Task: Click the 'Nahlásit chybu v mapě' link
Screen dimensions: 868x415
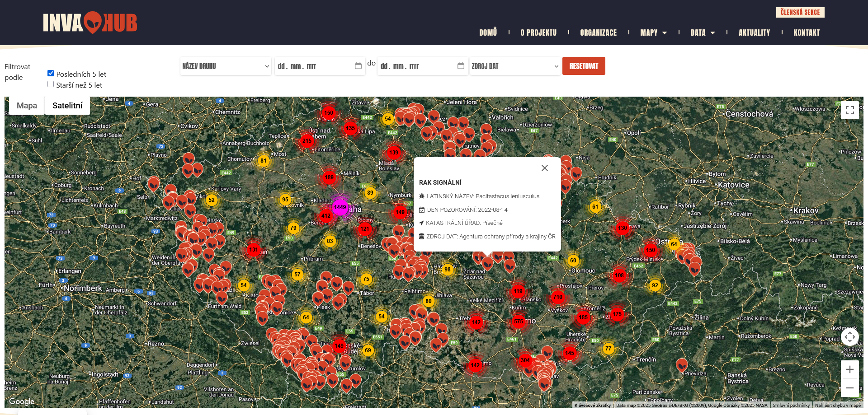Action: click(x=838, y=405)
